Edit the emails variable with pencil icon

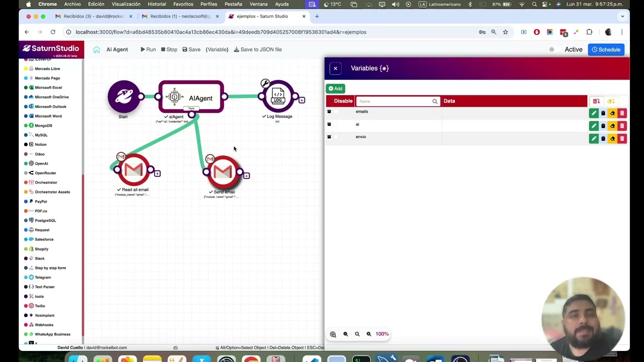[x=594, y=113]
